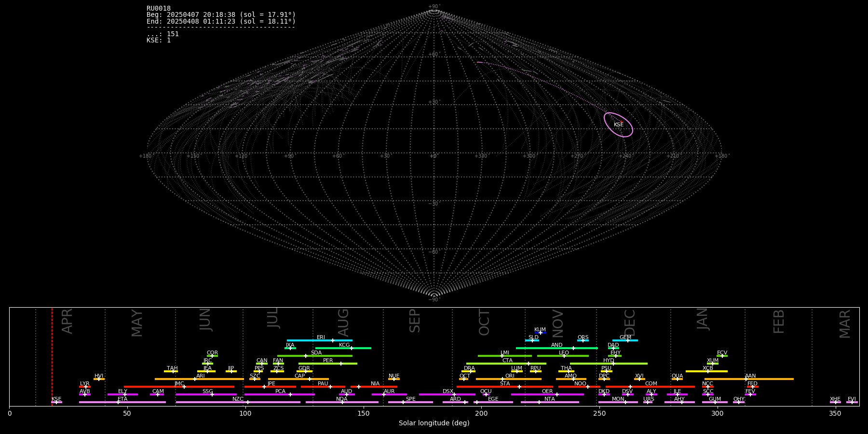The width and height of the screenshot is (868, 434).
Task: Select the JMC shower label
Action: [179, 384]
